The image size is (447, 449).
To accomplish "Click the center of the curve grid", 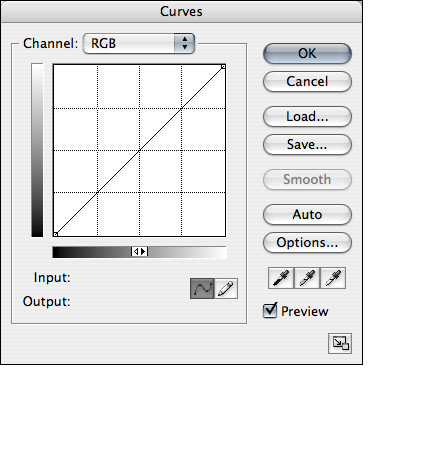I will pos(139,150).
